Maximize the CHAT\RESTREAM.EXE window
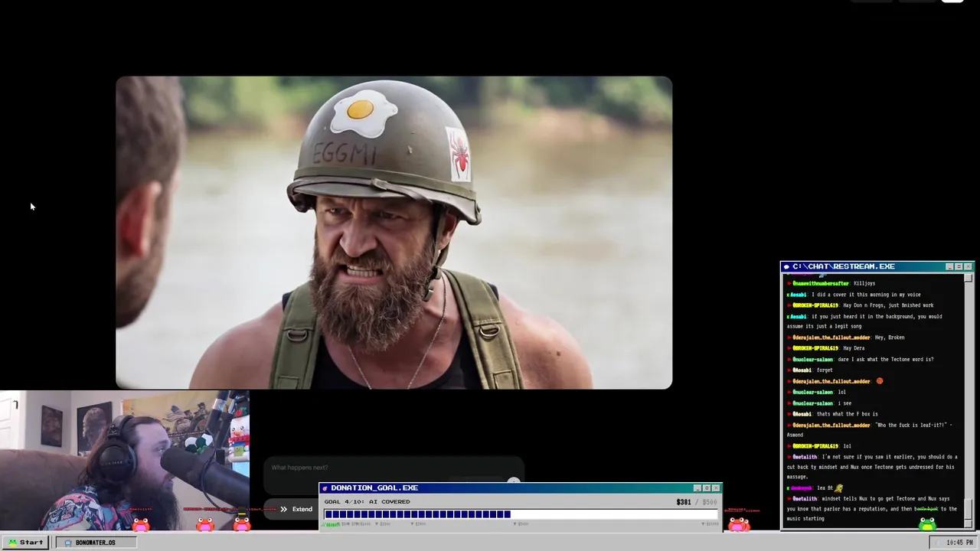Screen dimensions: 980x551 959,266
